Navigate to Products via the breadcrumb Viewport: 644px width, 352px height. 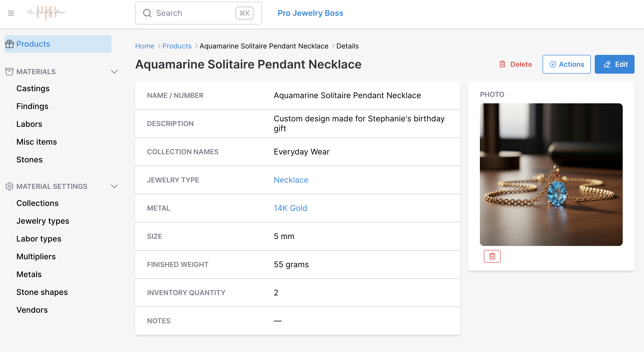pyautogui.click(x=177, y=46)
